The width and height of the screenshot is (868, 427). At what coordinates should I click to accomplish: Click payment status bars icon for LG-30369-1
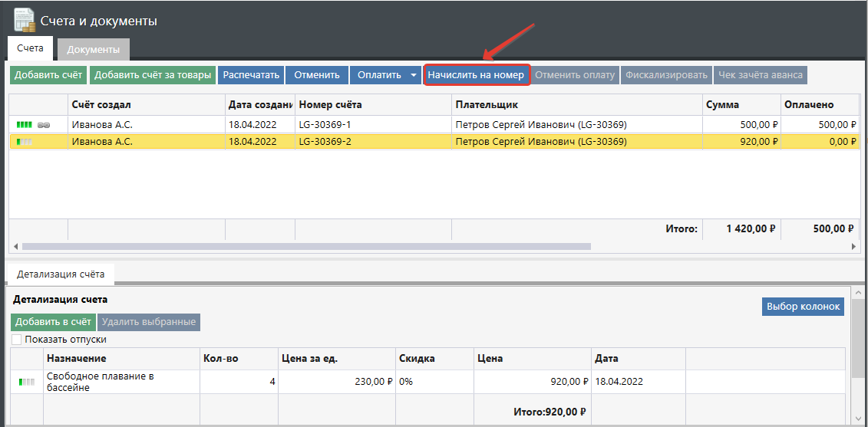click(x=25, y=124)
